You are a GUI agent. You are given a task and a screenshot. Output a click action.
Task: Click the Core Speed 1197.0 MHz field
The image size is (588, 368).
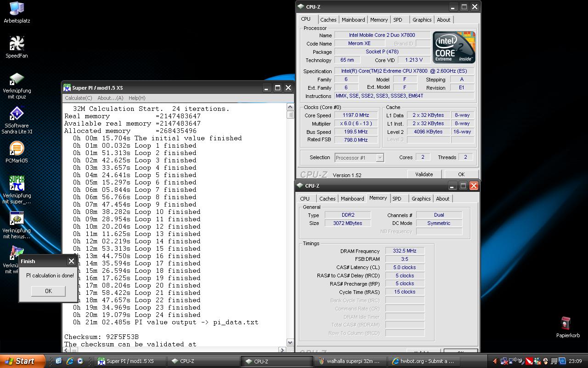(x=356, y=115)
